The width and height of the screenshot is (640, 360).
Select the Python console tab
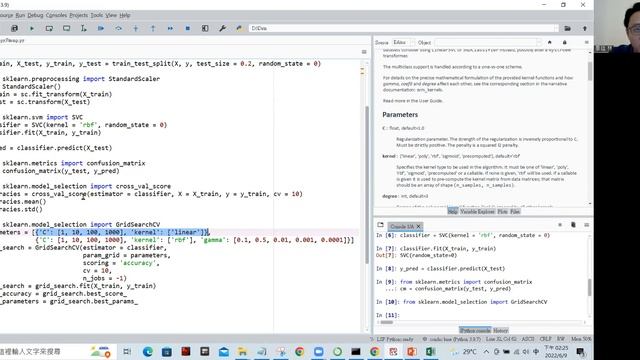(x=476, y=331)
